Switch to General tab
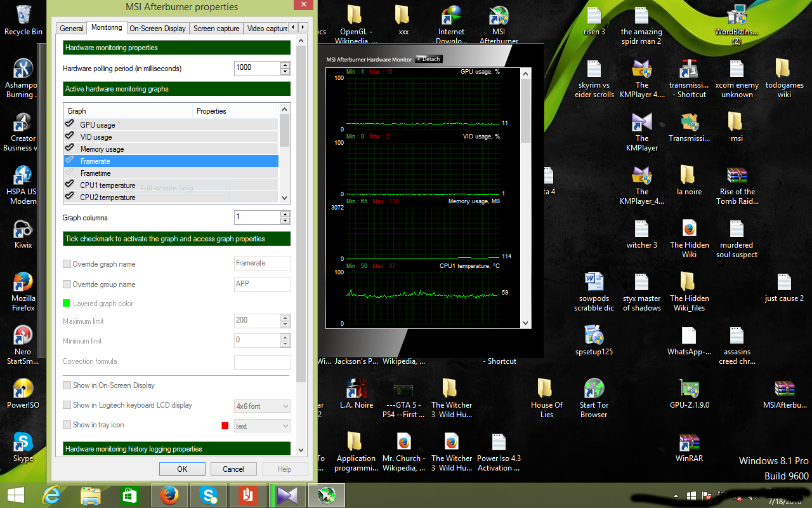Image resolution: width=812 pixels, height=508 pixels. coord(71,29)
